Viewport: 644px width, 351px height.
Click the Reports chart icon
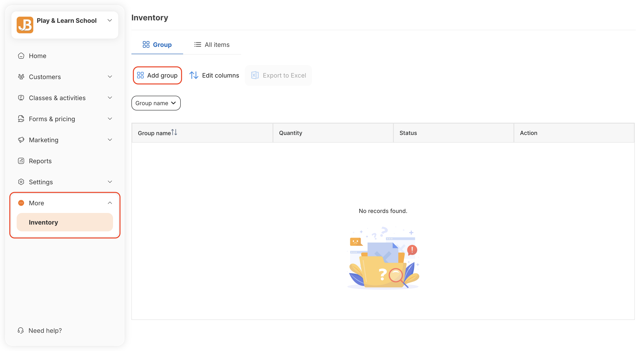[x=21, y=161]
